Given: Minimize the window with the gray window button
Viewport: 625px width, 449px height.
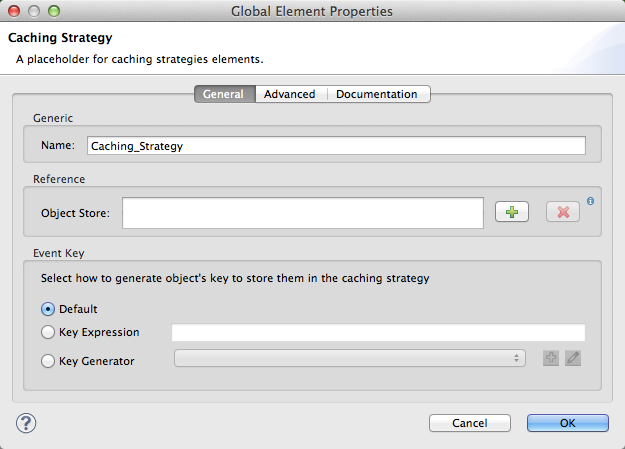Looking at the screenshot, I should pos(34,11).
